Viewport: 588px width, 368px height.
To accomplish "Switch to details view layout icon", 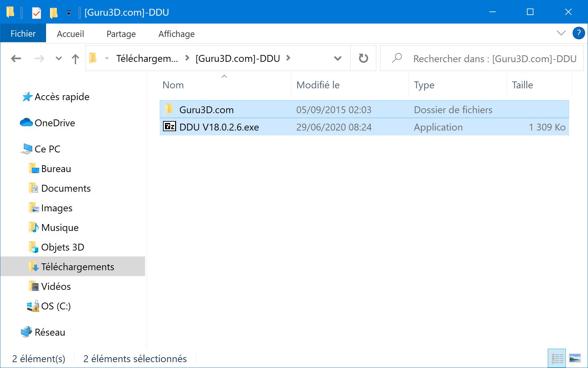I will [x=557, y=359].
